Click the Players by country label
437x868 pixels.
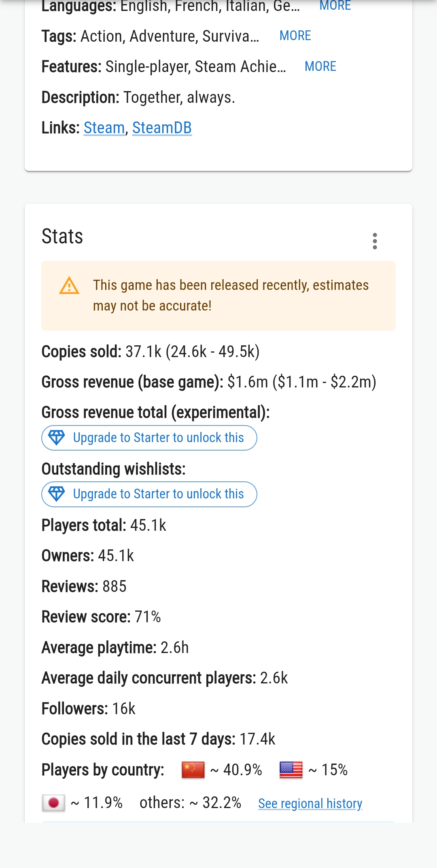point(103,770)
